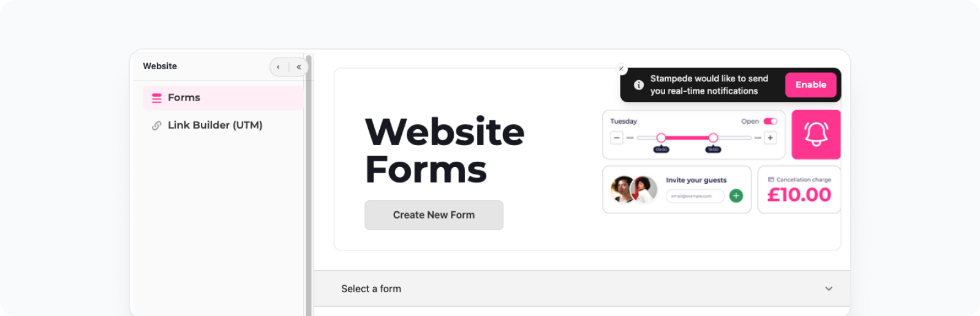The image size is (980, 316).
Task: Click the green plus invite guest icon
Action: coord(736,196)
